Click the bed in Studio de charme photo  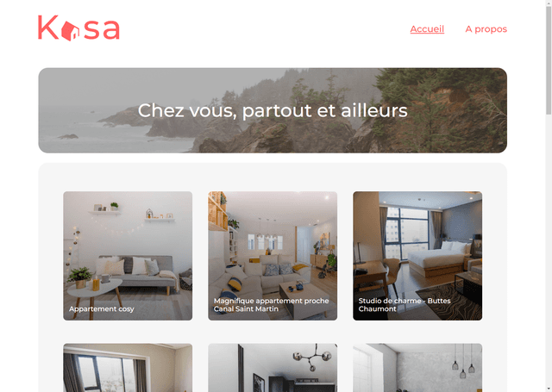tap(440, 258)
